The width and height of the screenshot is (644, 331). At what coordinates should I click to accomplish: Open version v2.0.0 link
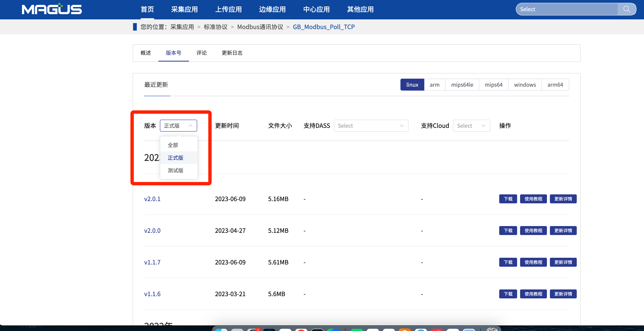[152, 231]
